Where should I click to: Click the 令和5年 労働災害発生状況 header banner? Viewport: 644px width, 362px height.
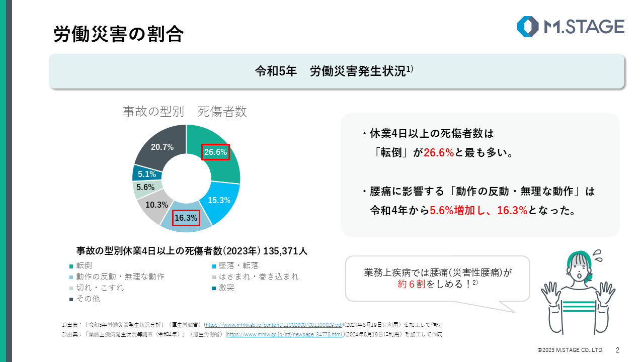pos(336,71)
